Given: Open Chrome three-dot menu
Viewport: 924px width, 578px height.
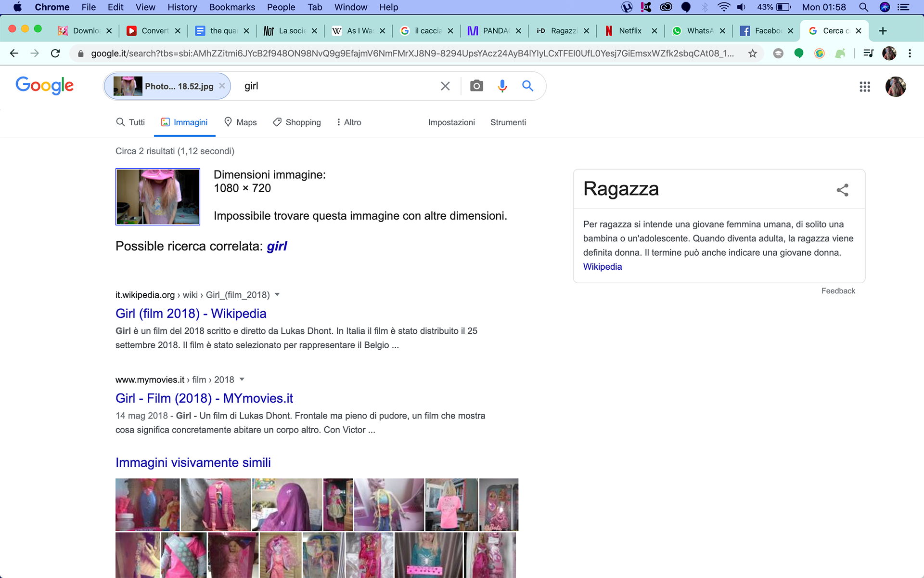Looking at the screenshot, I should pos(910,53).
